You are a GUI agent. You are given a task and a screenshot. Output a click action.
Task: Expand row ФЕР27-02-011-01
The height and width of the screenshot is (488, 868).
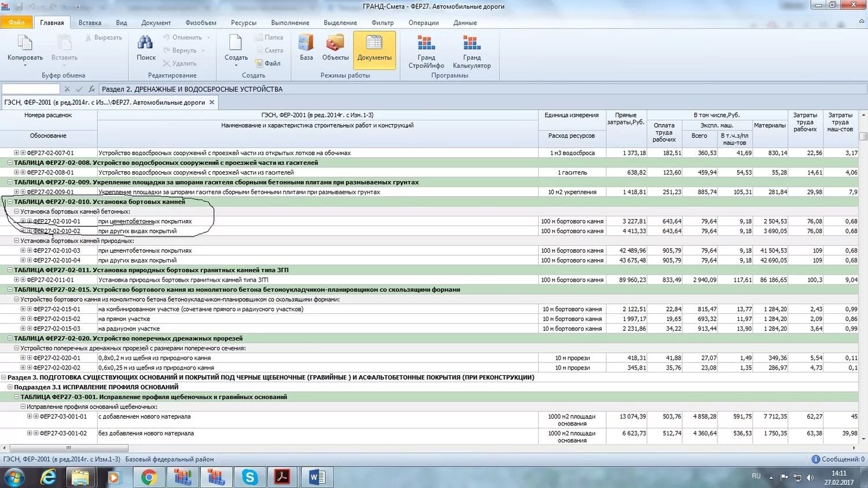click(17, 280)
